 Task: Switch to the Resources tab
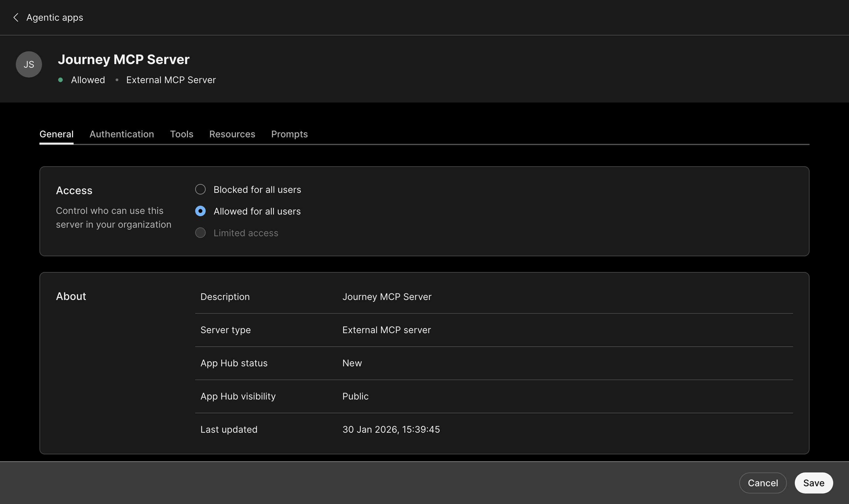click(x=232, y=134)
